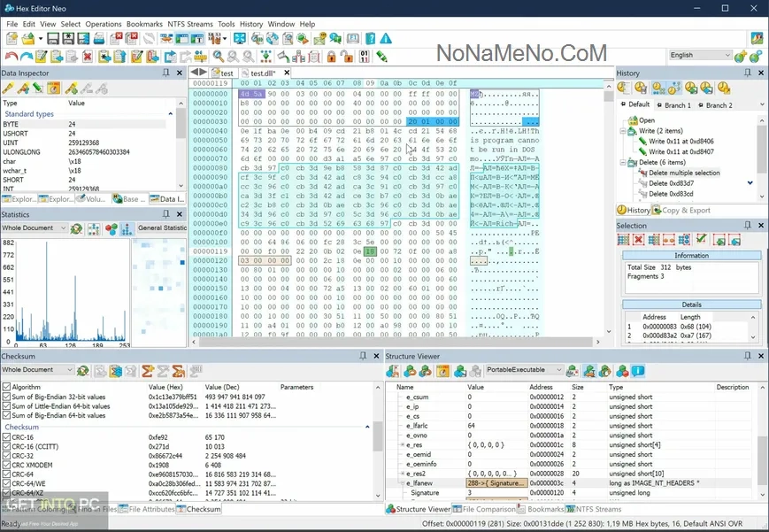The width and height of the screenshot is (769, 532).
Task: Toggle the CRC XMODEM checkbox
Action: (7, 465)
